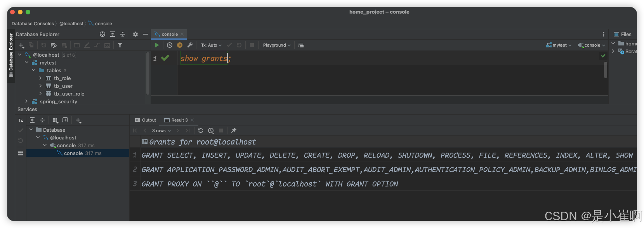Screen dimensions: 644x228
Task: Click the locate target icon in Database Explorer header
Action: click(x=102, y=34)
